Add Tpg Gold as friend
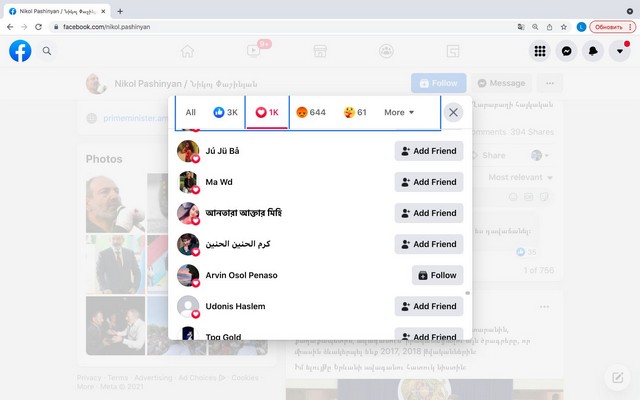This screenshot has width=640, height=400. [429, 334]
